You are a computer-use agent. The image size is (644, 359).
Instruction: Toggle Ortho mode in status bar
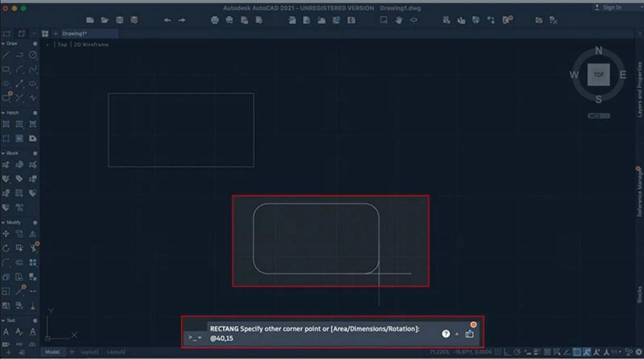[507, 352]
